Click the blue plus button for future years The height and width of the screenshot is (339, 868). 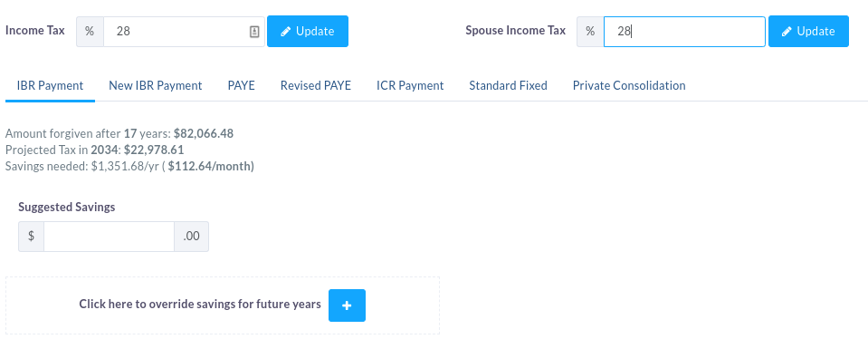[x=347, y=305]
